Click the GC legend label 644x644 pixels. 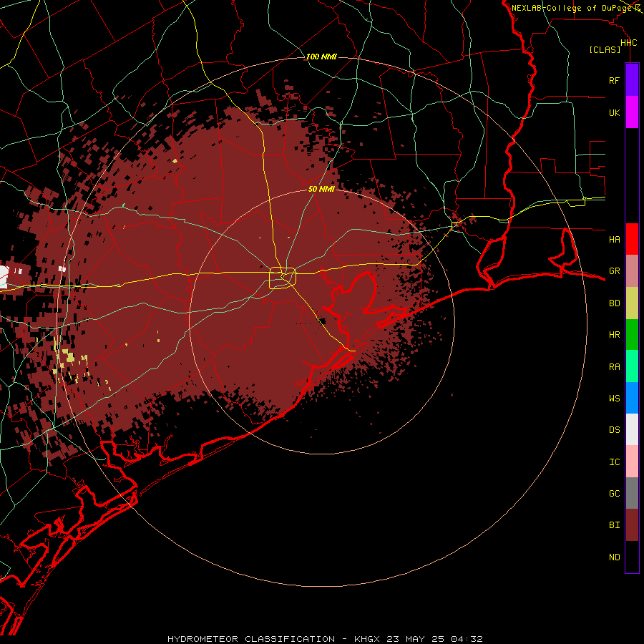pyautogui.click(x=614, y=493)
